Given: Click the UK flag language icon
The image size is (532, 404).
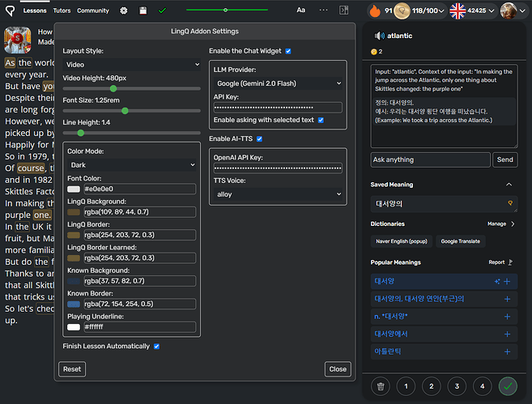Looking at the screenshot, I should (458, 11).
